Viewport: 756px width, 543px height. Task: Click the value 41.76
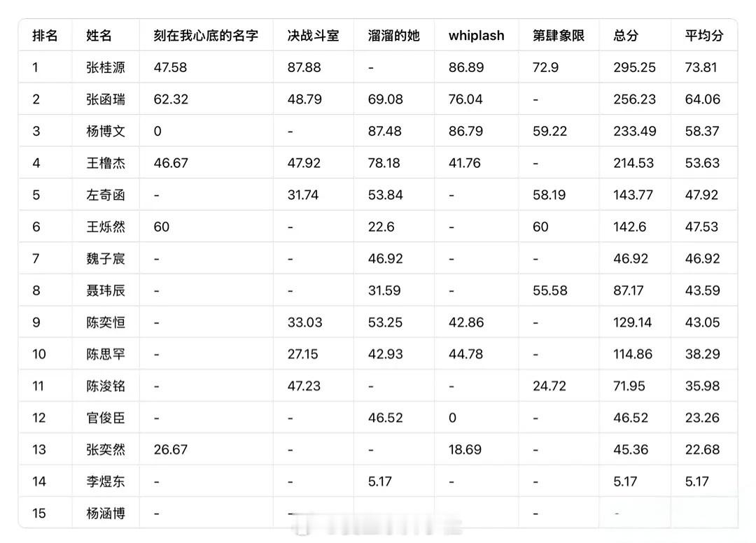pos(464,163)
